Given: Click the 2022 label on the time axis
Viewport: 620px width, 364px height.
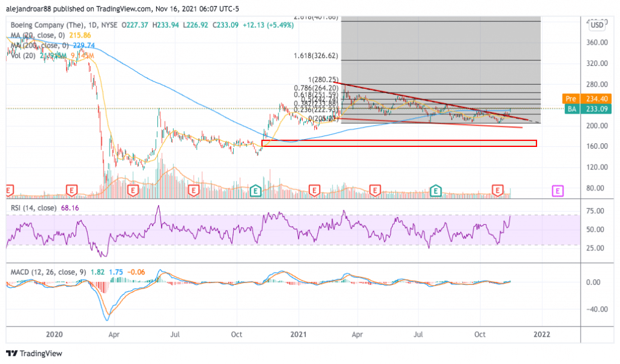Looking at the screenshot, I should 542,334.
